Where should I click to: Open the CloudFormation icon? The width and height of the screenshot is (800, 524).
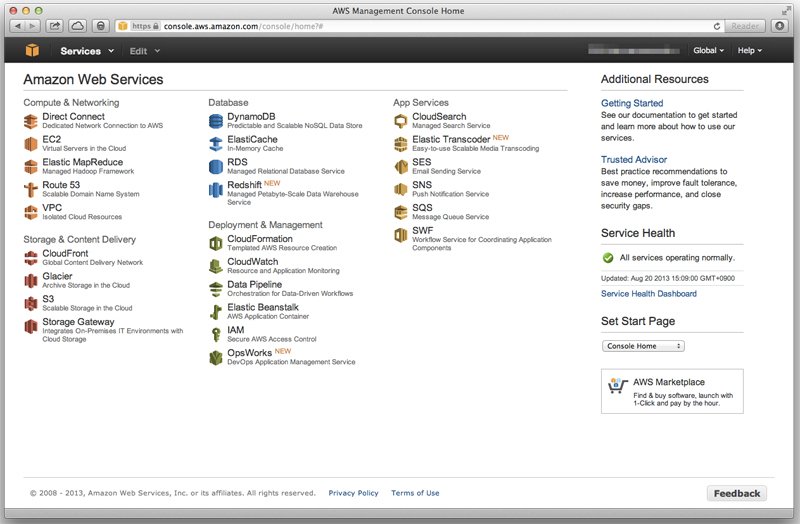216,243
